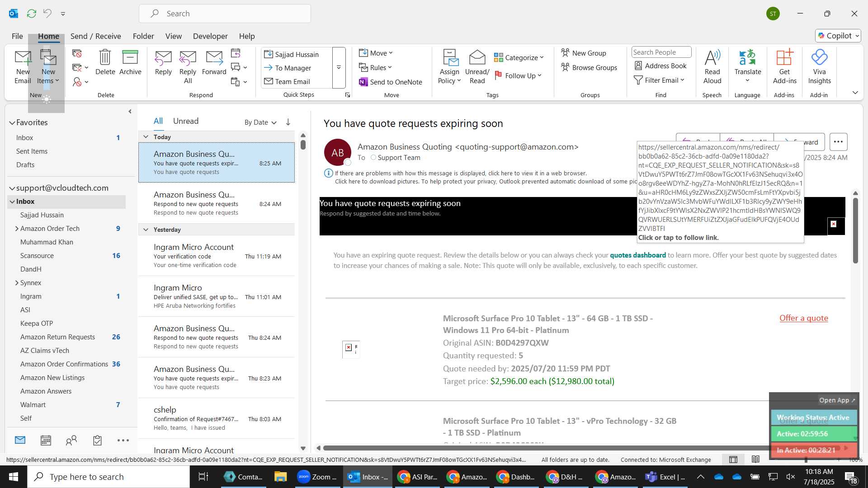Click the Send/Receive sync icon in title bar
This screenshot has width=868, height=488.
(31, 14)
